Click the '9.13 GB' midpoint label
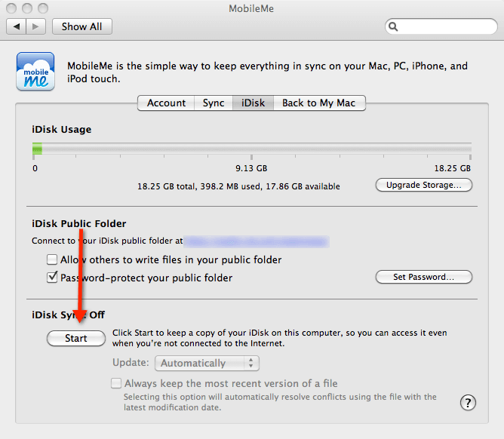 (251, 168)
